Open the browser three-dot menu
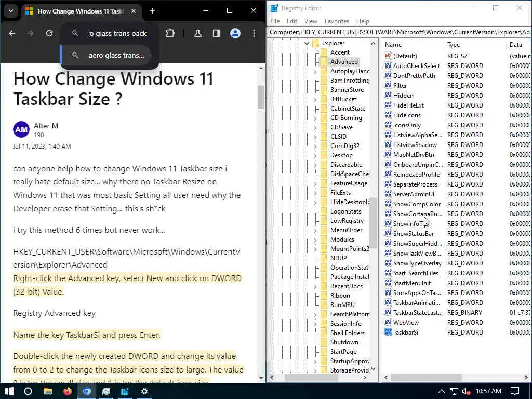The image size is (532, 399). (x=254, y=33)
